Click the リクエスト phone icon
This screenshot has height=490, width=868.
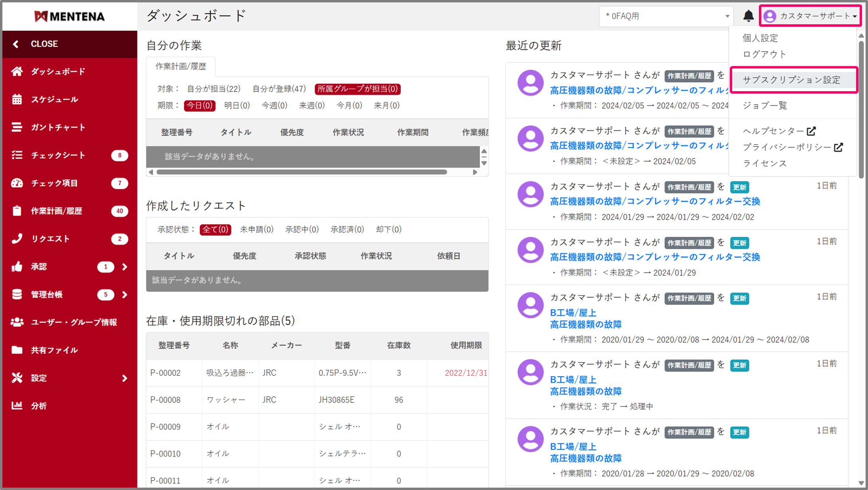pyautogui.click(x=17, y=239)
